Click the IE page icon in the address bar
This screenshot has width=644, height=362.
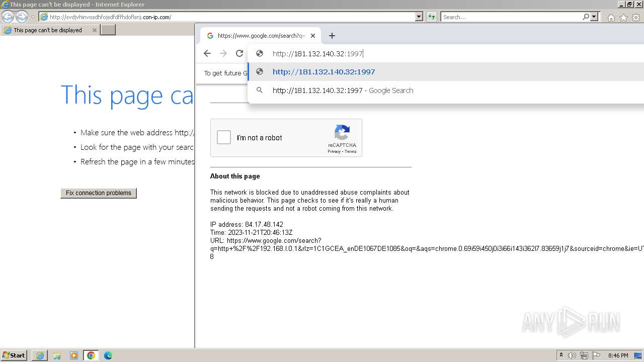coord(44,17)
